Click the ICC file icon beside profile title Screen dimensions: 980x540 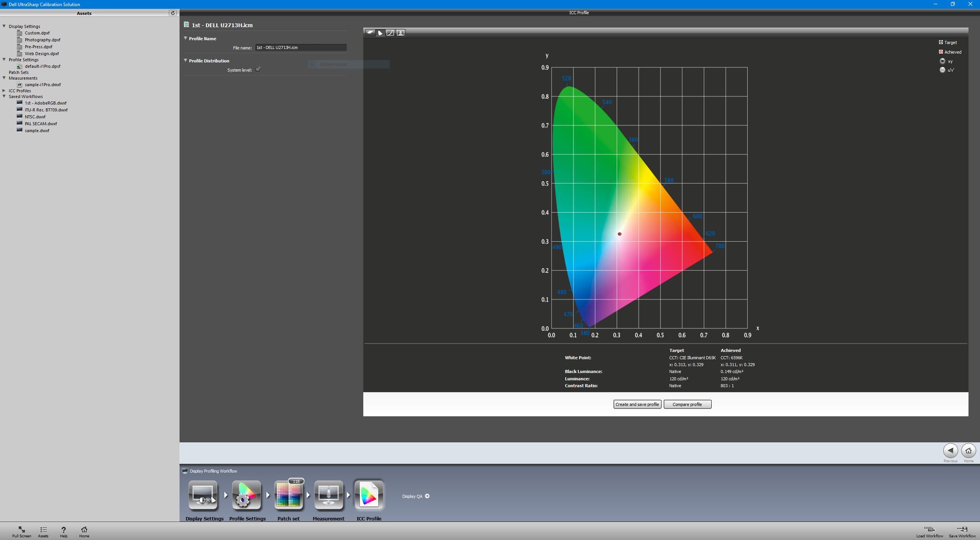(x=186, y=25)
